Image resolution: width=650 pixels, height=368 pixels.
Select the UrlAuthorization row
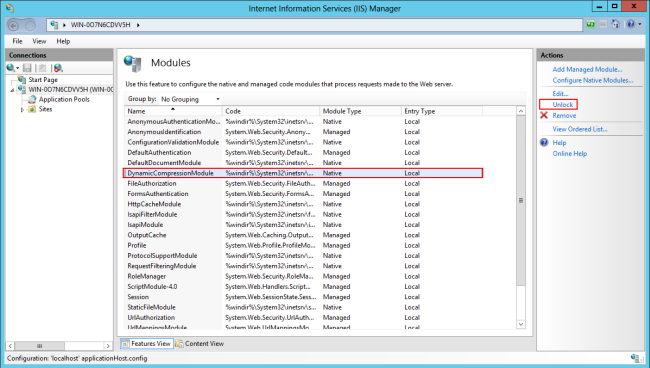[x=303, y=318]
